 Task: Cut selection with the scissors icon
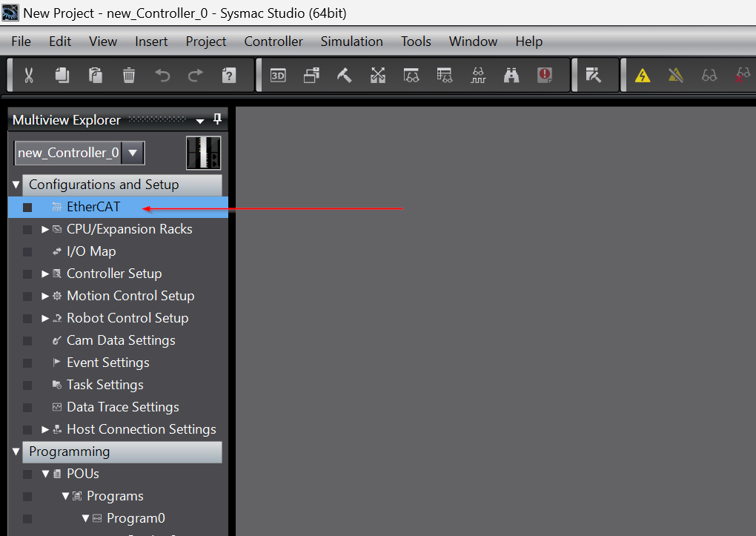click(x=29, y=76)
